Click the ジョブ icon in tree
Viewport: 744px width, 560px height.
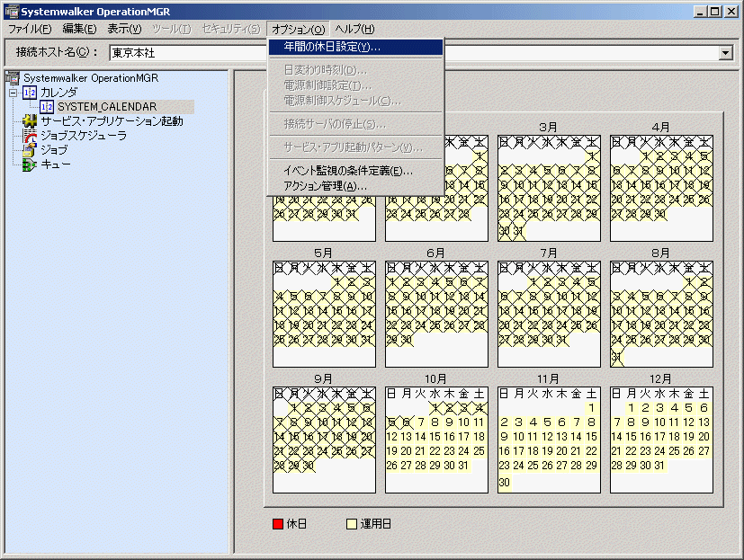(30, 150)
